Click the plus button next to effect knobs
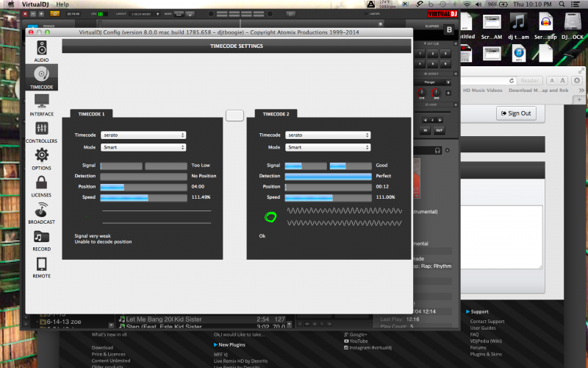Screen dimensions: 588x368 (448, 93)
